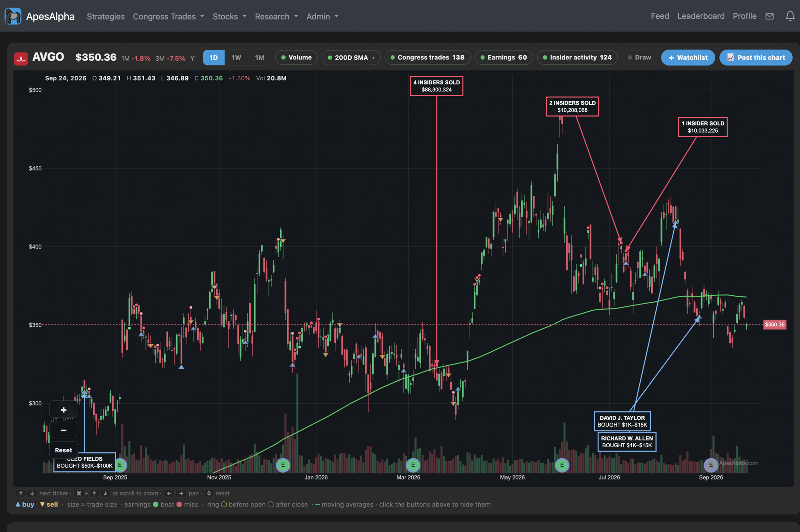Reset the chart zoom

64,450
